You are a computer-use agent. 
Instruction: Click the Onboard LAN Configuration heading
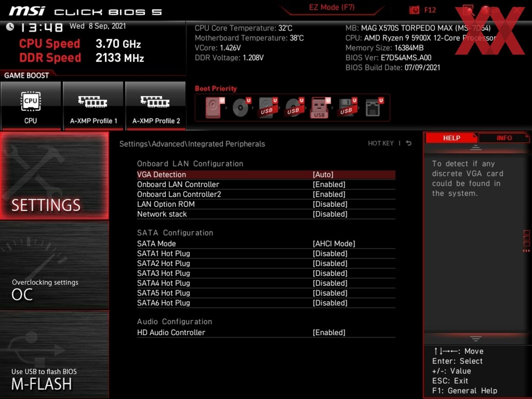point(190,164)
